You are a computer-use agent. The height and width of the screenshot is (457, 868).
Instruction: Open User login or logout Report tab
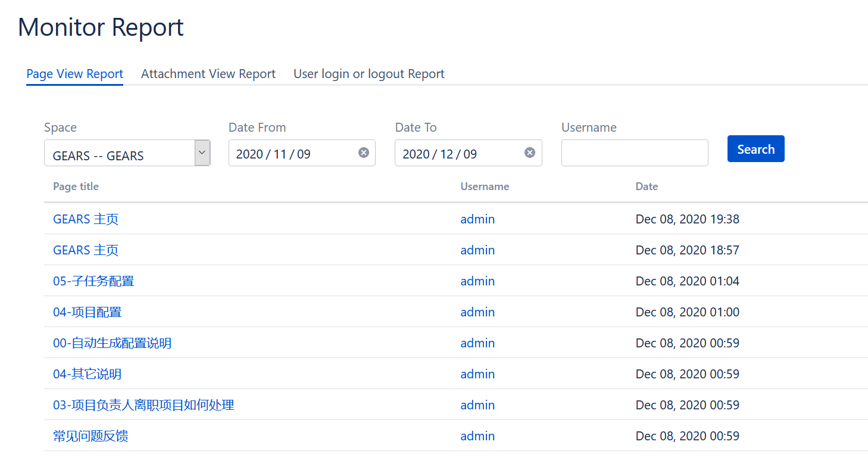coord(369,74)
